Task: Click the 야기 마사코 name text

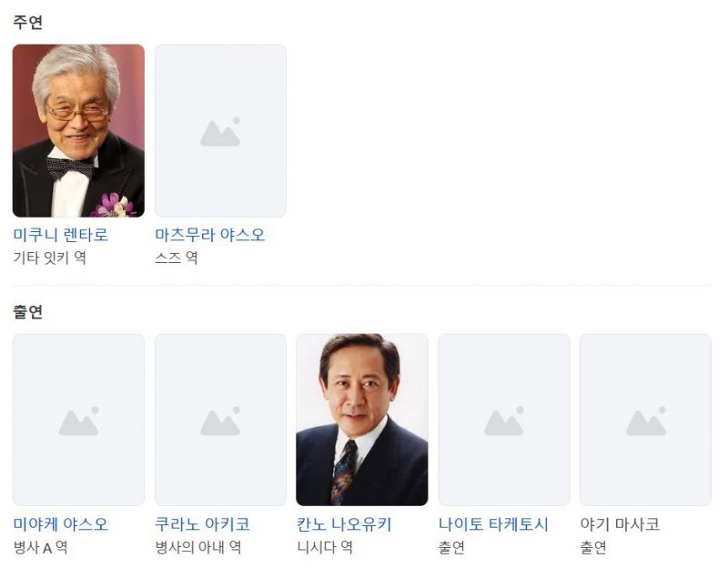Action: pos(620,524)
